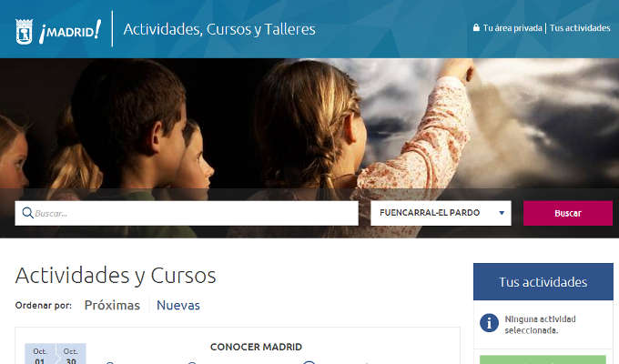Sort activities by Nuevas
Image resolution: width=619 pixels, height=364 pixels.
pos(178,305)
